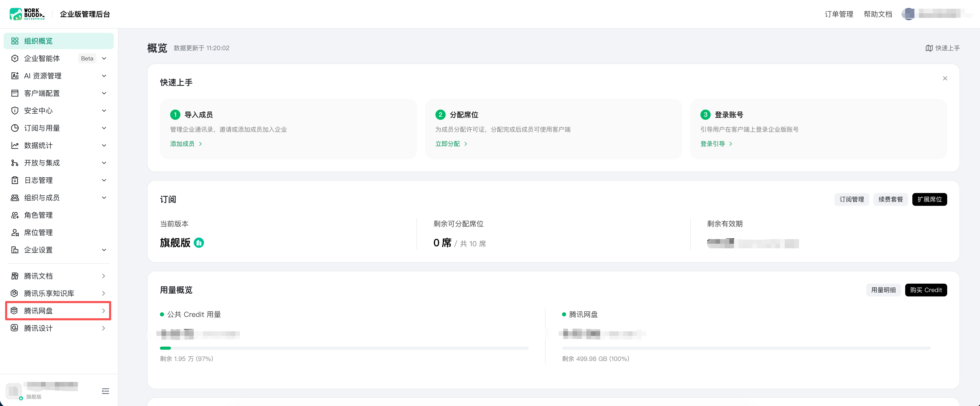This screenshot has width=980, height=406.
Task: Open 帮助文档 in the top bar
Action: [878, 14]
